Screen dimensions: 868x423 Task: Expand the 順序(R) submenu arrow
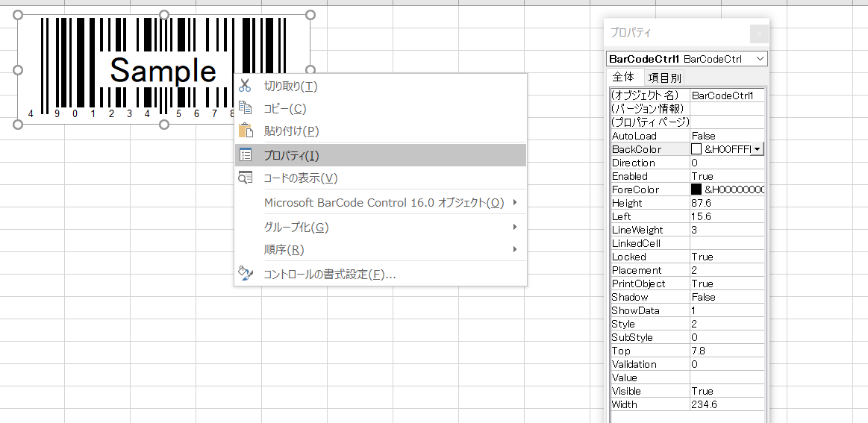515,249
